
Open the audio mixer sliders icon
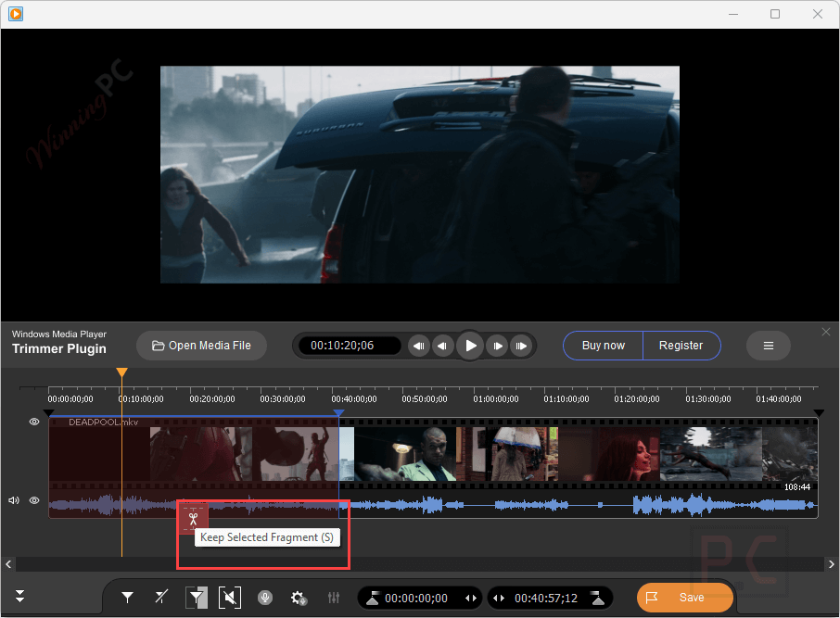[x=334, y=598]
